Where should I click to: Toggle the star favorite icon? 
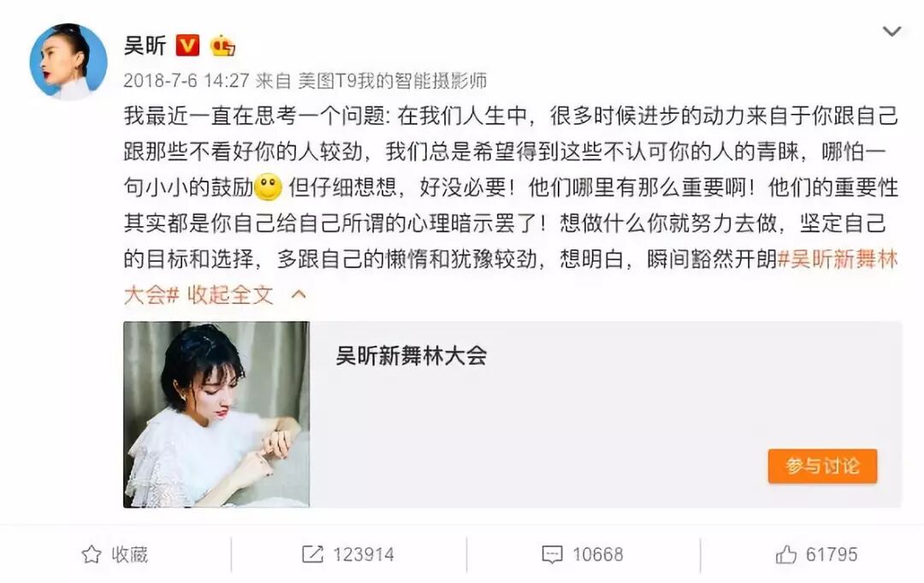pos(92,554)
